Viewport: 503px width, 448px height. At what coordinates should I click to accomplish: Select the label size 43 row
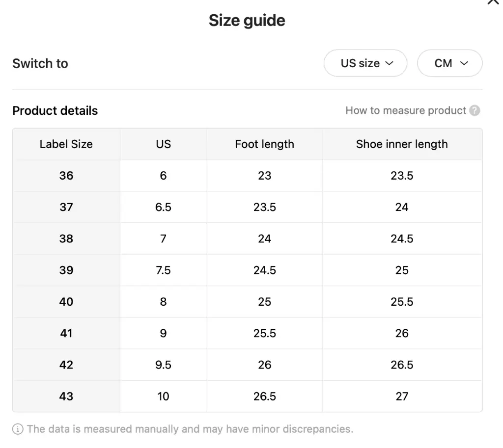248,396
